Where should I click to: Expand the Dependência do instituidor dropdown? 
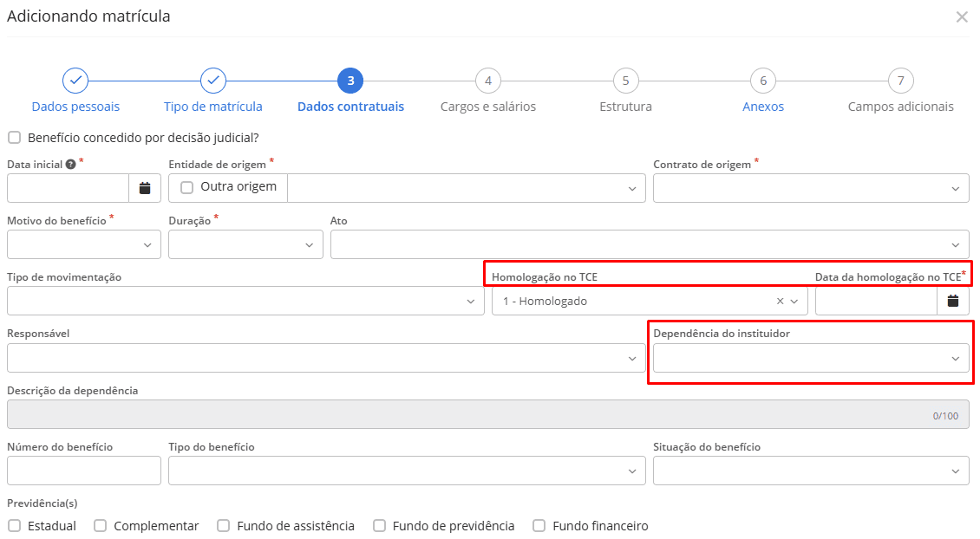tap(811, 357)
